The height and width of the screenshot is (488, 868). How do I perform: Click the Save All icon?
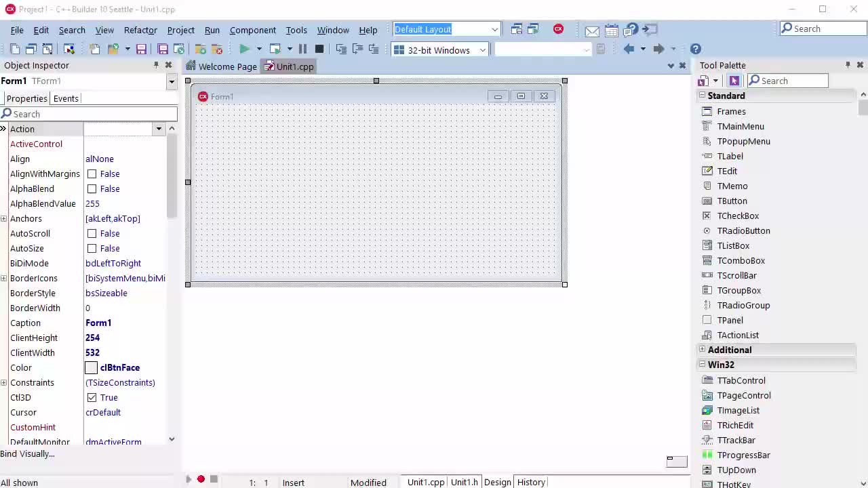point(163,49)
